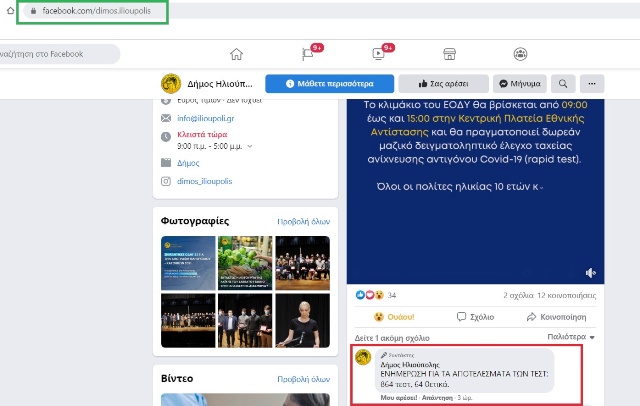Click the Ουάου! reaction button
Viewport: 640px width, 406px height.
(394, 317)
